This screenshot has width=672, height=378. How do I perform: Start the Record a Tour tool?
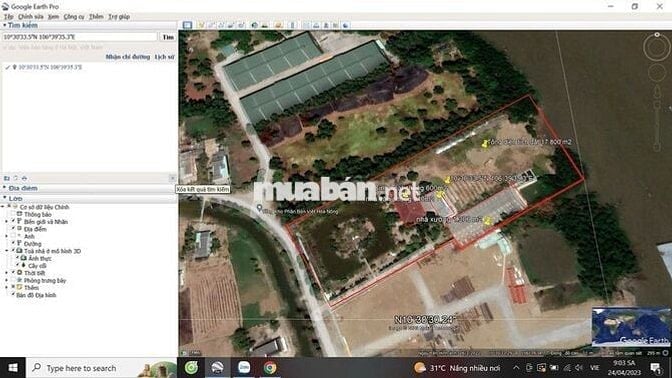click(x=241, y=25)
